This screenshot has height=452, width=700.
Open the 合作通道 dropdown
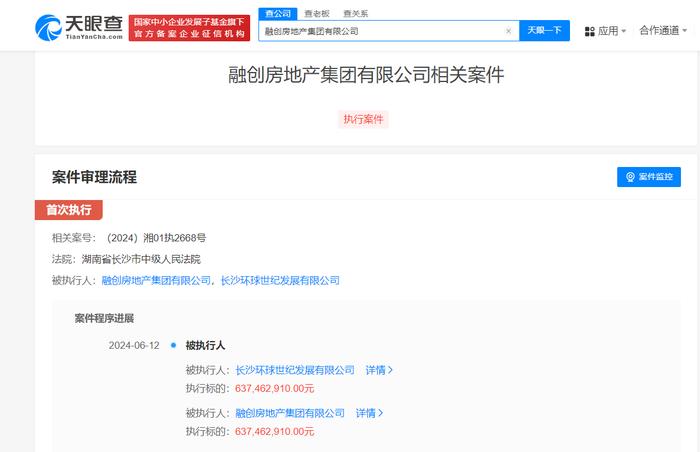[x=663, y=30]
